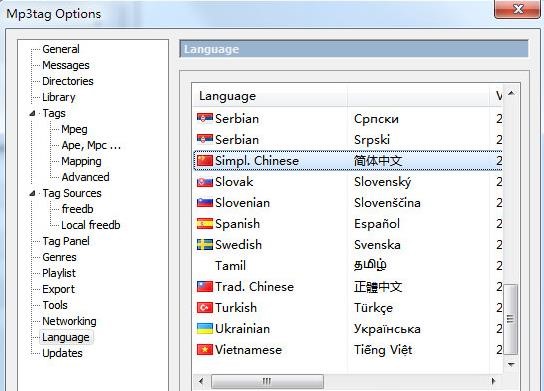
Task: Select the Tamil language row
Action: pos(348,266)
